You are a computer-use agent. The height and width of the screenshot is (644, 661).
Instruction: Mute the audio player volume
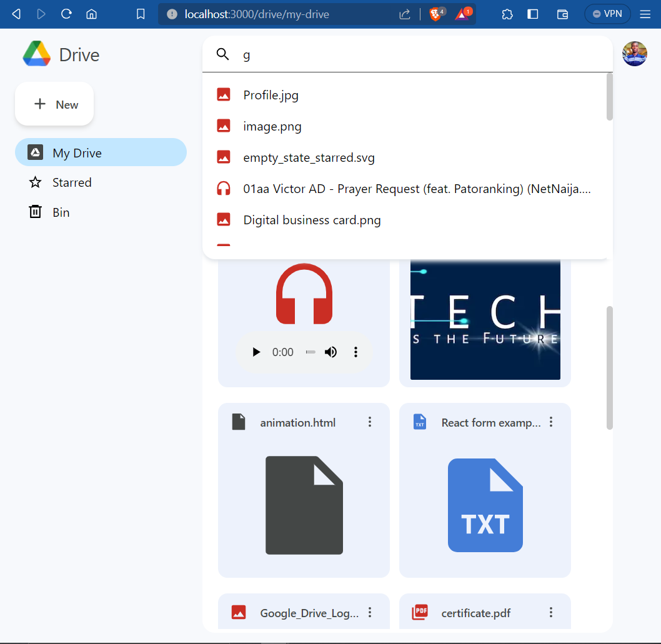tap(330, 352)
